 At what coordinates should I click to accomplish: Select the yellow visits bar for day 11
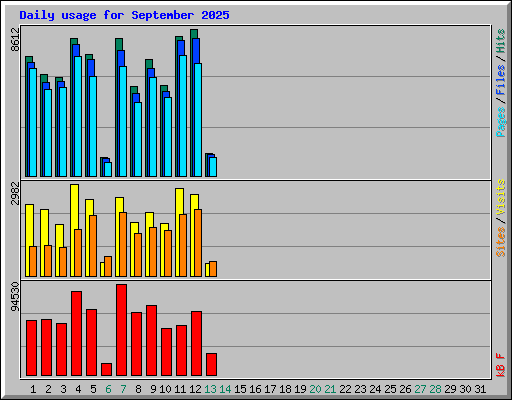coord(179,201)
